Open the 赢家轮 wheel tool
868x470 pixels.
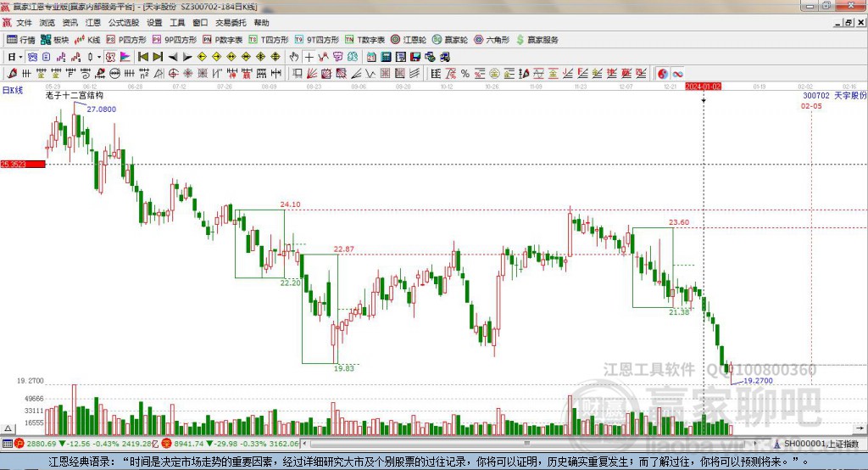point(450,40)
